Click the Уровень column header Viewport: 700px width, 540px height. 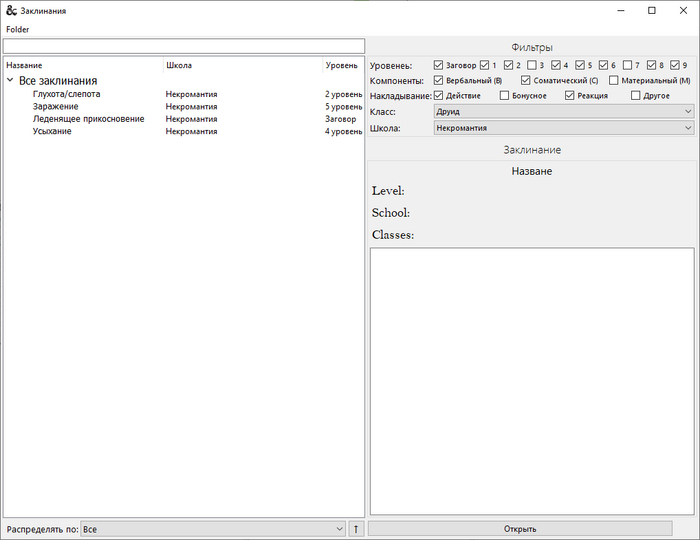point(340,65)
